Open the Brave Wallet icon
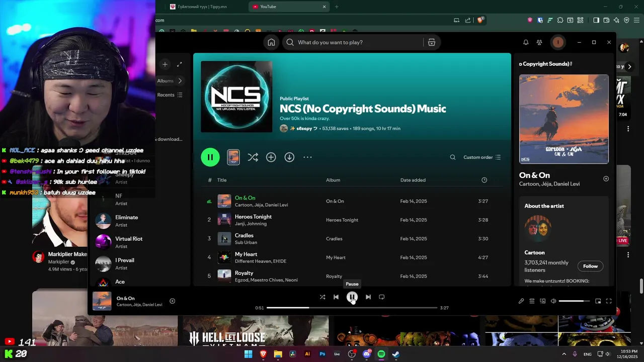The height and width of the screenshot is (362, 644). click(606, 20)
